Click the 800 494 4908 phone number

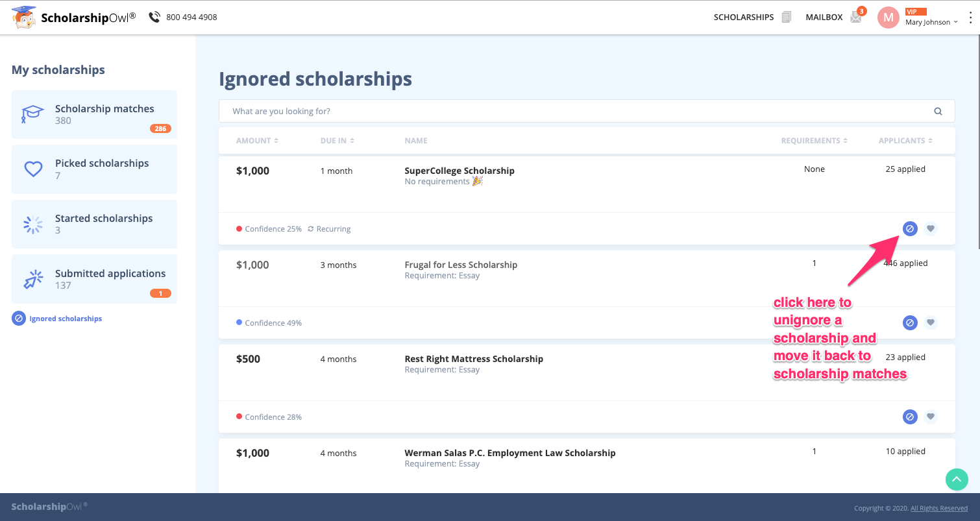[x=191, y=18]
